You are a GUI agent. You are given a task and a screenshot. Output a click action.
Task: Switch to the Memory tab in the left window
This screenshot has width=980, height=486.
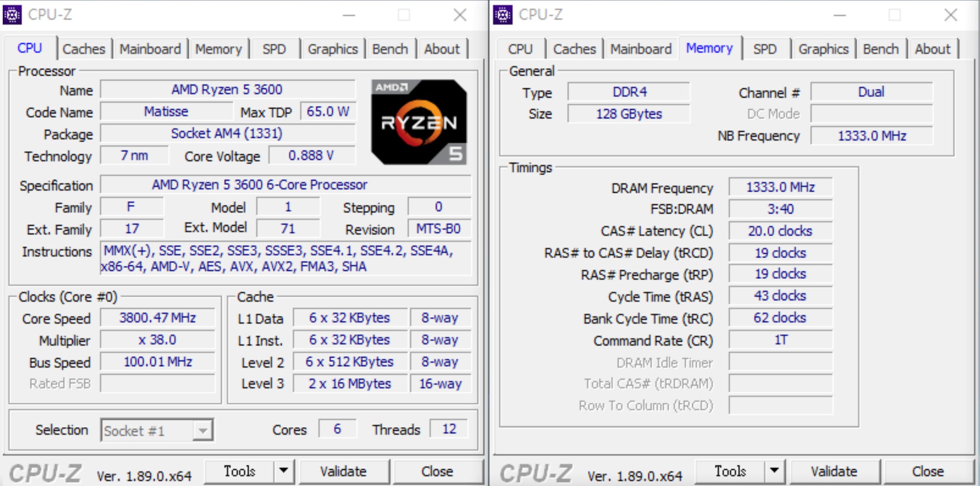click(x=219, y=49)
